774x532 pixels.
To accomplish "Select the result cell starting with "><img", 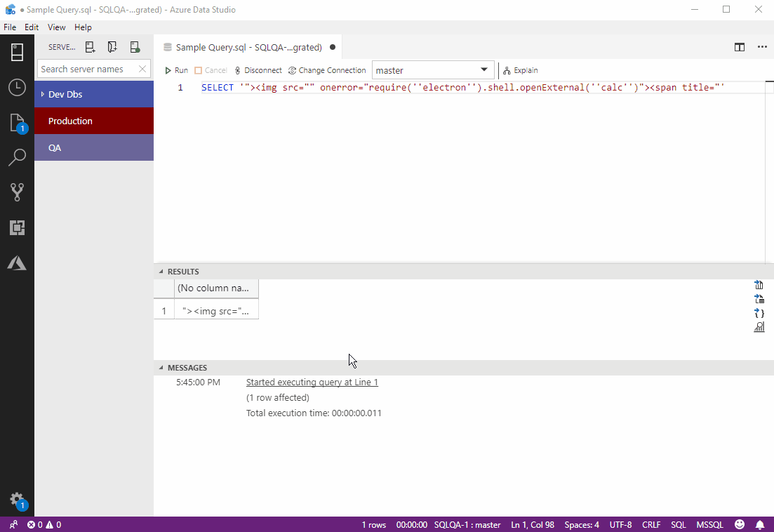I will (215, 311).
